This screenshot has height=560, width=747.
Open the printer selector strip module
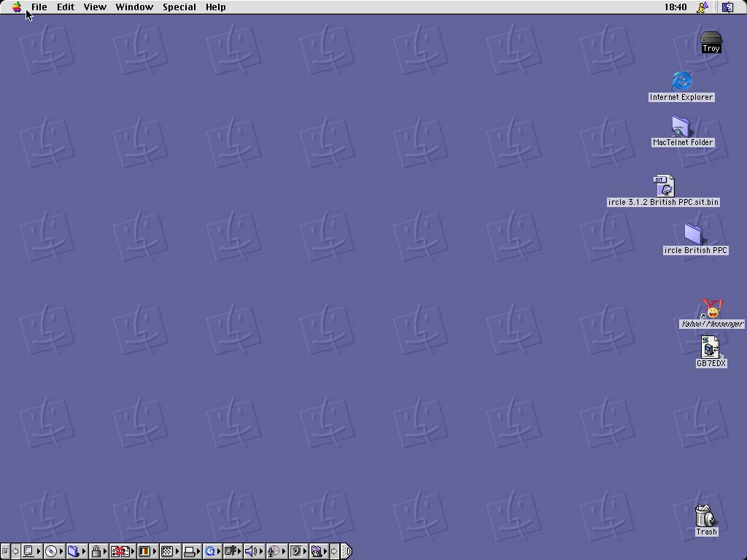pyautogui.click(x=192, y=551)
